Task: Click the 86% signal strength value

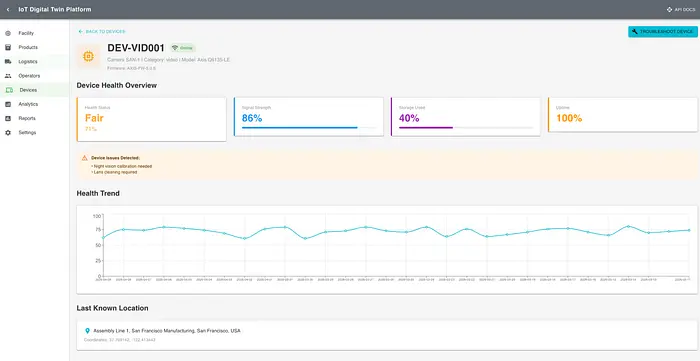Action: (252, 118)
